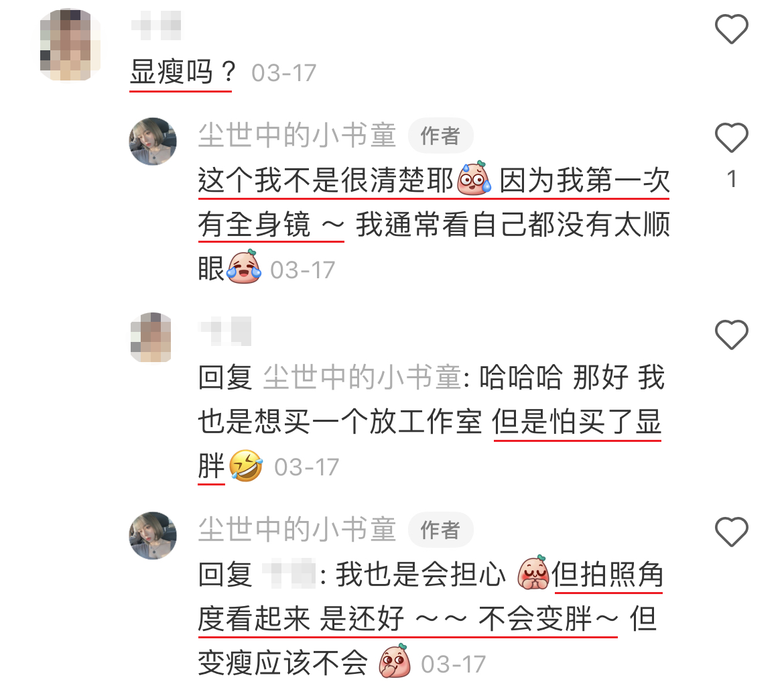The width and height of the screenshot is (784, 698).
Task: Like the author's last reply about 拍照角度
Action: pos(732,532)
